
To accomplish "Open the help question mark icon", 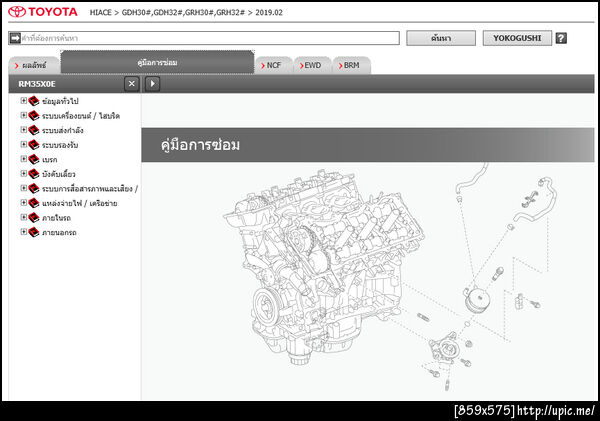I will point(561,38).
